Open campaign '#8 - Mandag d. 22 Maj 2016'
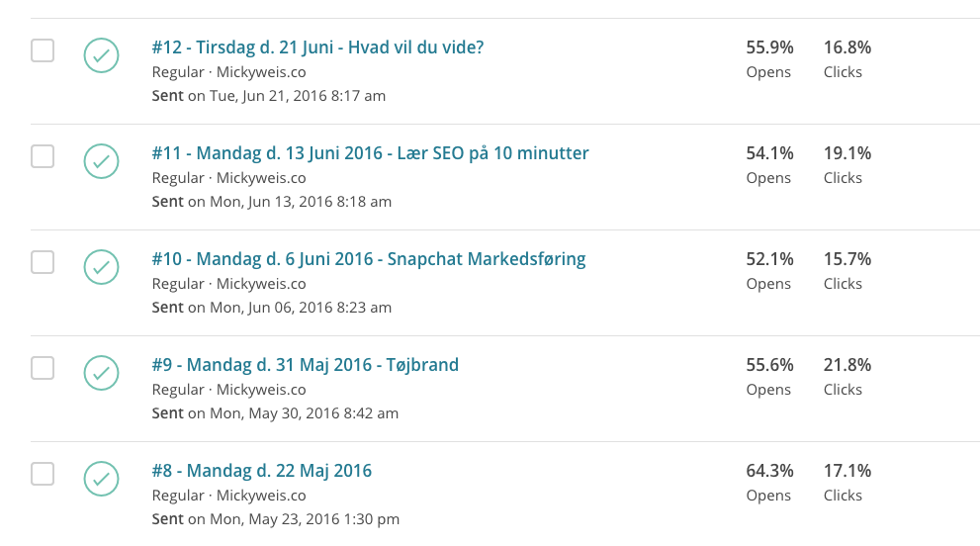This screenshot has height=546, width=980. [262, 470]
